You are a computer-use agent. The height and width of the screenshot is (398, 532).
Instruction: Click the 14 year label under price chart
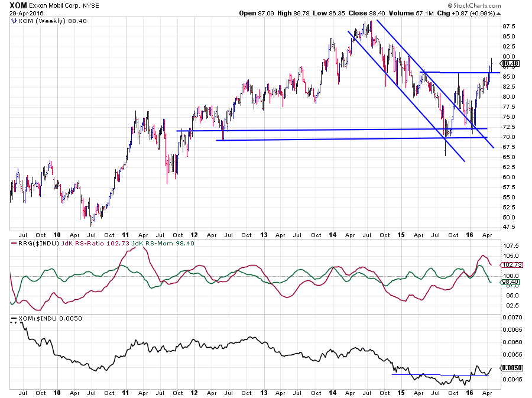(x=333, y=235)
